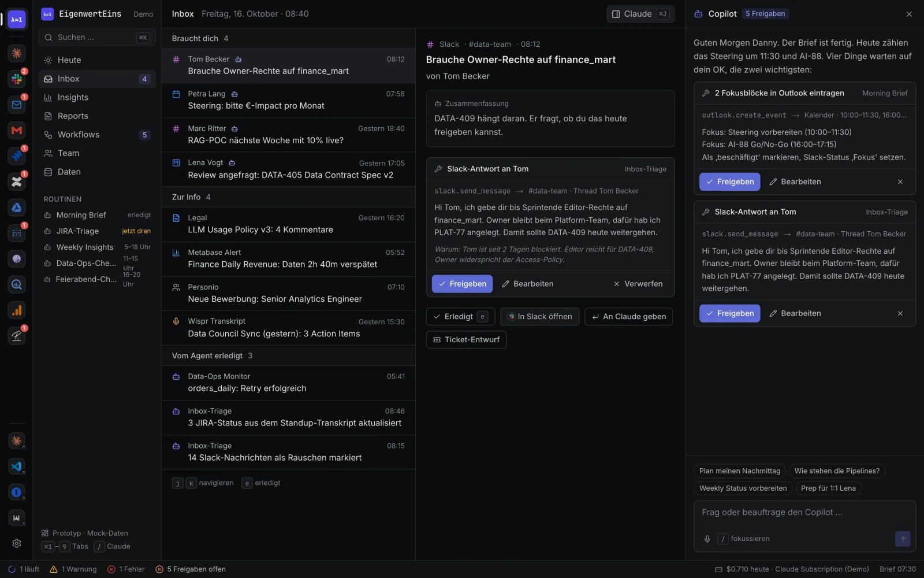
Task: Launch the 1Password shortcut icon
Action: click(17, 492)
